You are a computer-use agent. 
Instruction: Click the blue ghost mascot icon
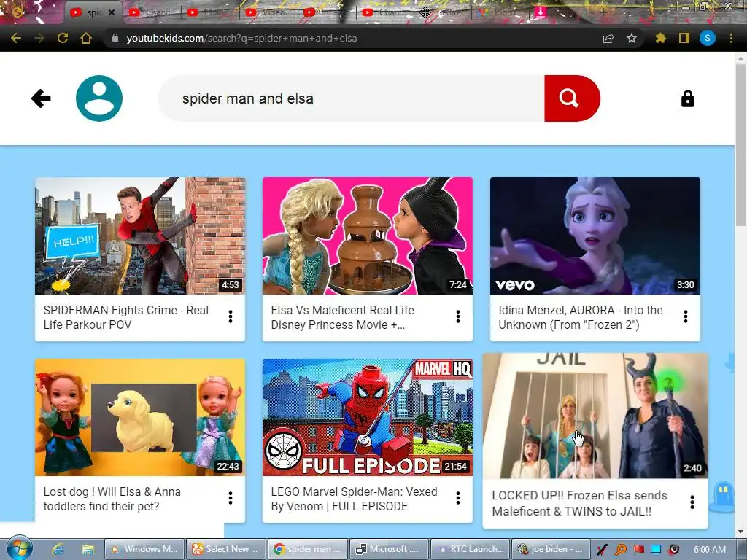723,496
